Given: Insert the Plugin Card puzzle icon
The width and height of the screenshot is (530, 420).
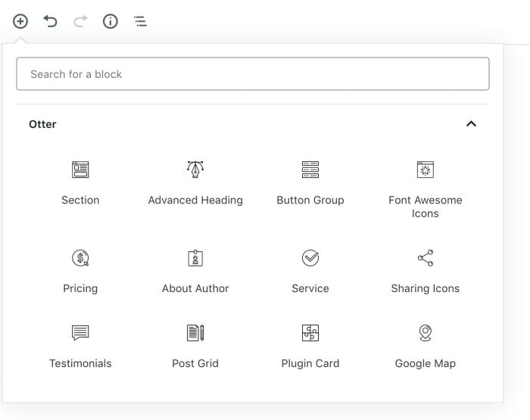Looking at the screenshot, I should click(310, 333).
